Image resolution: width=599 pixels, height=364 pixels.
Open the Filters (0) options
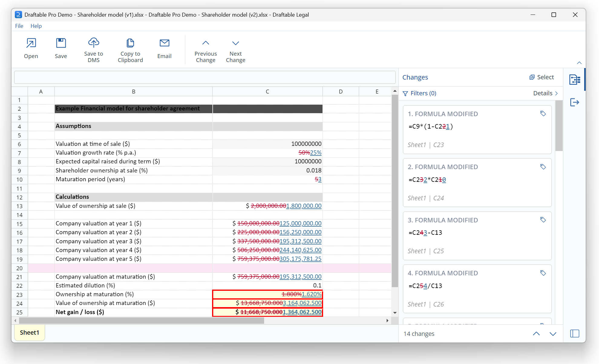pyautogui.click(x=420, y=93)
